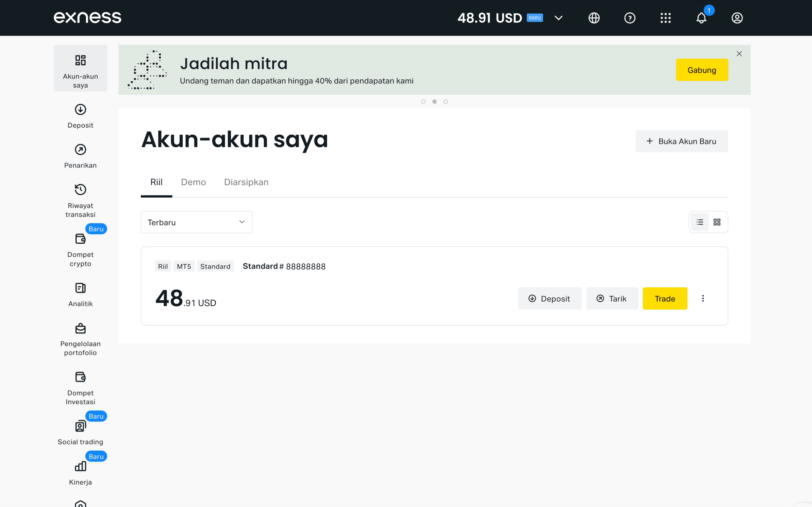The height and width of the screenshot is (507, 812).
Task: Select the first banner carousel dot
Action: (x=423, y=102)
